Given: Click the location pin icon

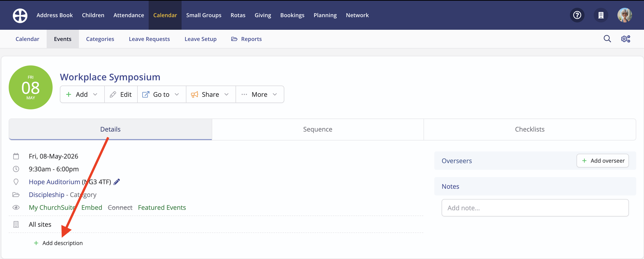Looking at the screenshot, I should 16,182.
